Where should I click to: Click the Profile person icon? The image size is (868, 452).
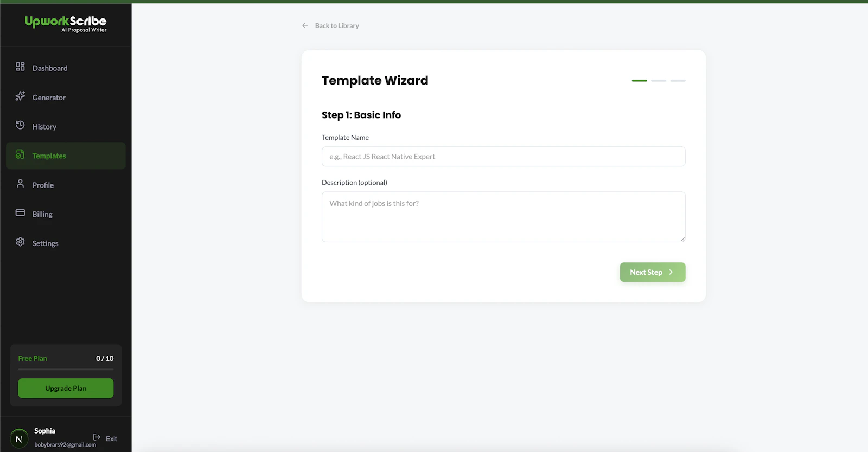coord(20,184)
